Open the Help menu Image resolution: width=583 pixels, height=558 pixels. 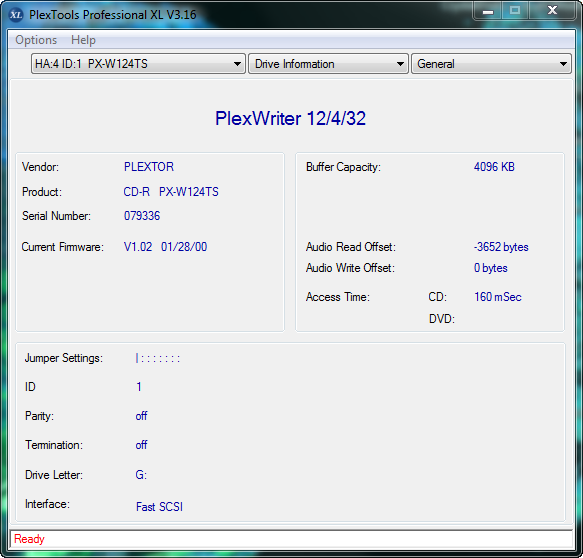(x=83, y=40)
